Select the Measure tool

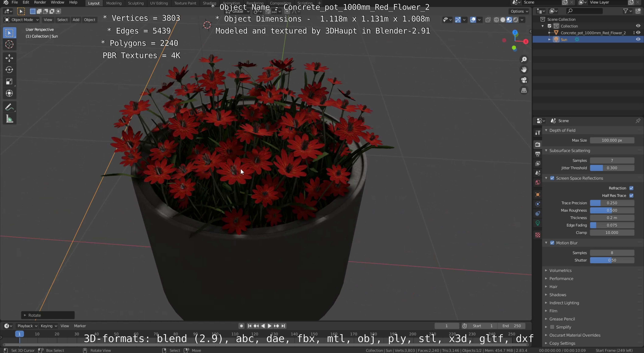point(9,119)
